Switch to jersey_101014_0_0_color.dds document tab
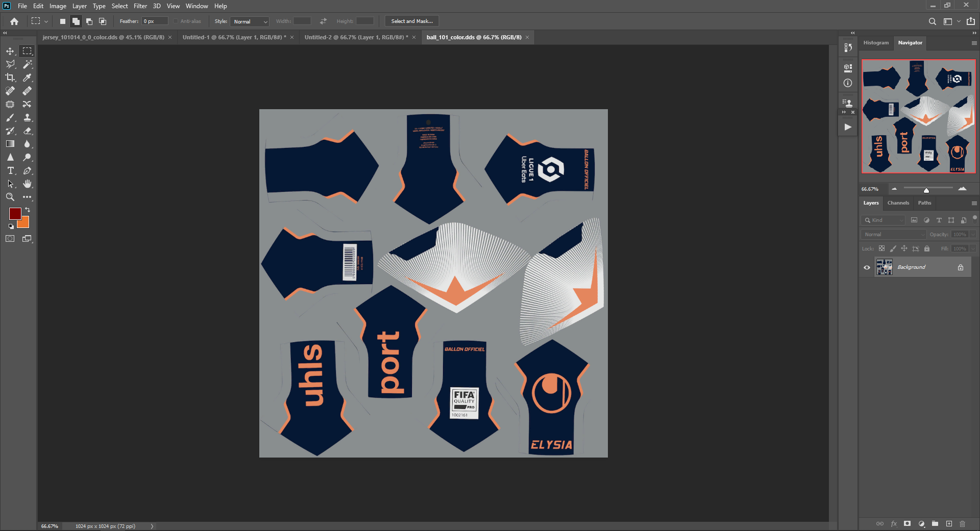Viewport: 980px width, 531px height. (104, 37)
